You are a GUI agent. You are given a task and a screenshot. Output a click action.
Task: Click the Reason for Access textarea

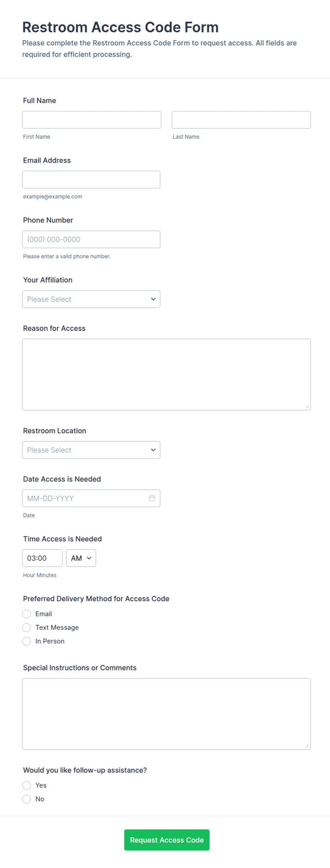coord(166,375)
